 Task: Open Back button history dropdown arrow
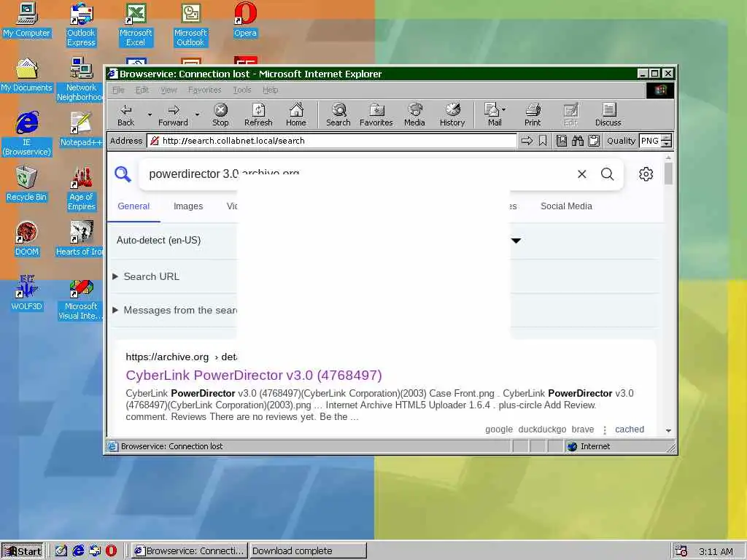[x=150, y=114]
